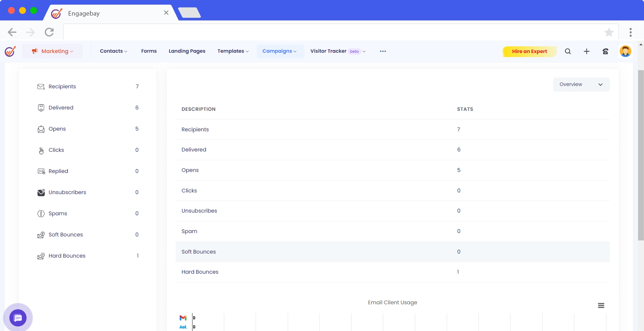Select the Delivered label in left sidebar

click(61, 108)
